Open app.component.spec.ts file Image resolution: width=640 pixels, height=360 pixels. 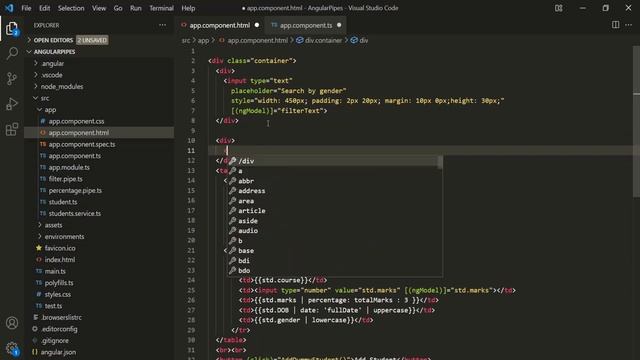(x=82, y=144)
